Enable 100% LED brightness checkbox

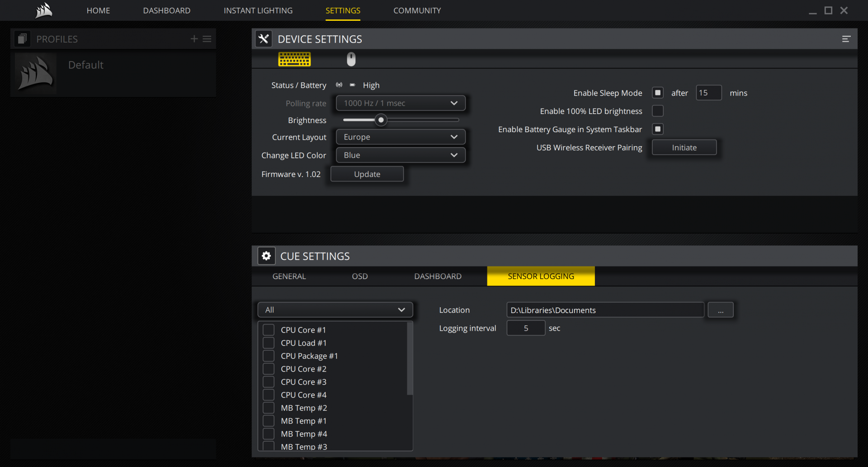(658, 111)
